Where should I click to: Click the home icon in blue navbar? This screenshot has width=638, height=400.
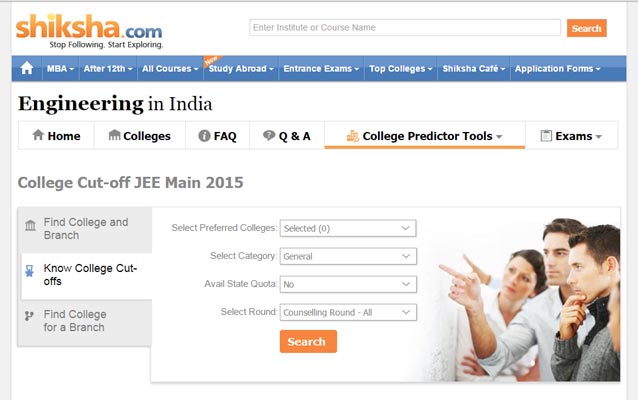[x=27, y=68]
